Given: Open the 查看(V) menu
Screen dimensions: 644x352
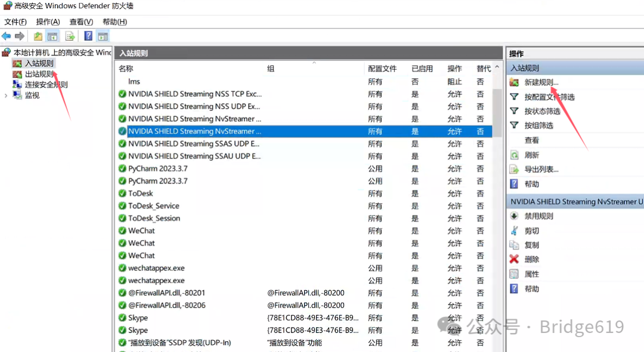Looking at the screenshot, I should click(x=81, y=22).
